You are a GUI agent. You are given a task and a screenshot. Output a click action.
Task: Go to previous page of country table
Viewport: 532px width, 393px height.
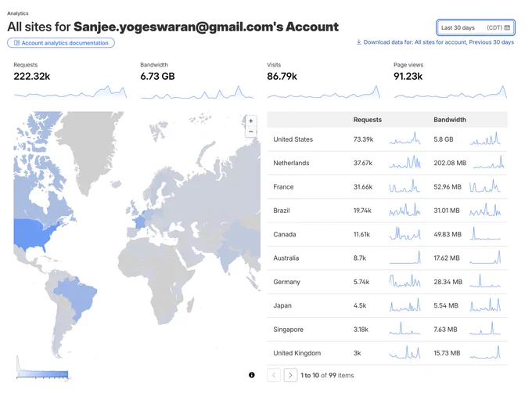274,375
